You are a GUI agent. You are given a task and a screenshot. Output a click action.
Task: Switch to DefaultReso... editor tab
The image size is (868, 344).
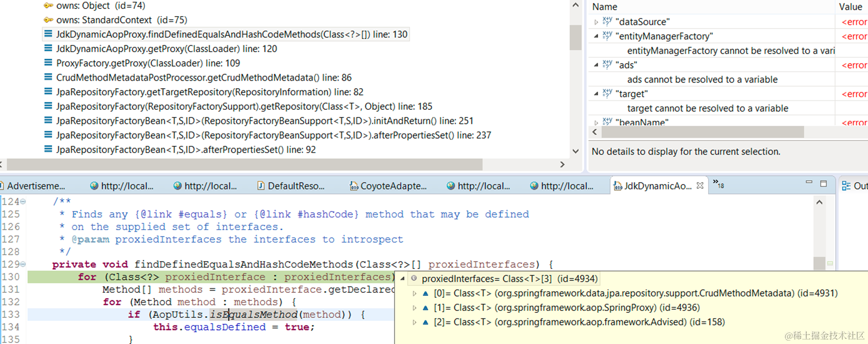point(291,186)
